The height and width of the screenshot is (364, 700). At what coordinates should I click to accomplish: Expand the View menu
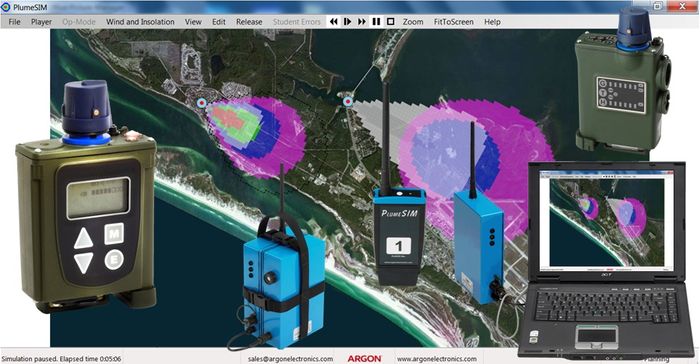(x=193, y=22)
